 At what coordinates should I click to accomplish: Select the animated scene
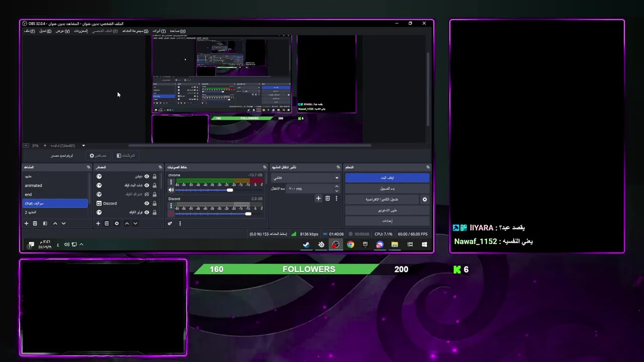click(55, 186)
